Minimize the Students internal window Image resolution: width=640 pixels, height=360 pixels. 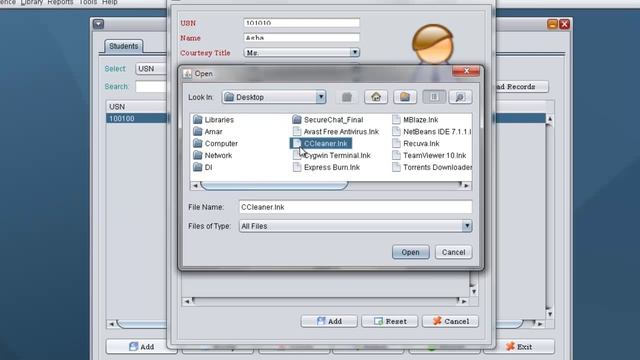[x=552, y=24]
